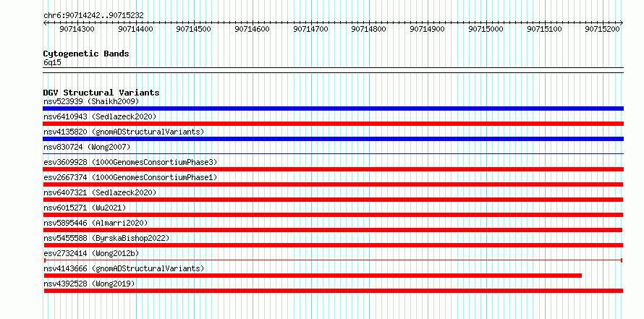Click the nsv523939 (Shaikh2009) variant label
Screen dimensions: 644x319
point(91,101)
